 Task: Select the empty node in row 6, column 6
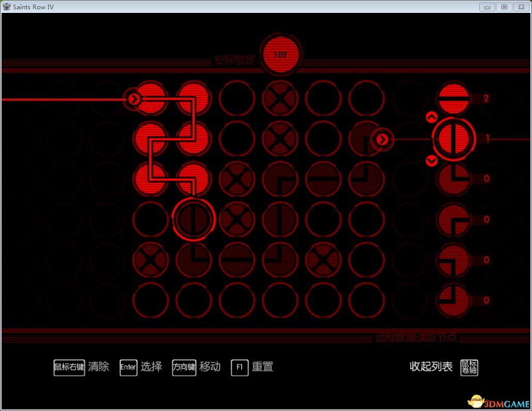click(x=366, y=300)
